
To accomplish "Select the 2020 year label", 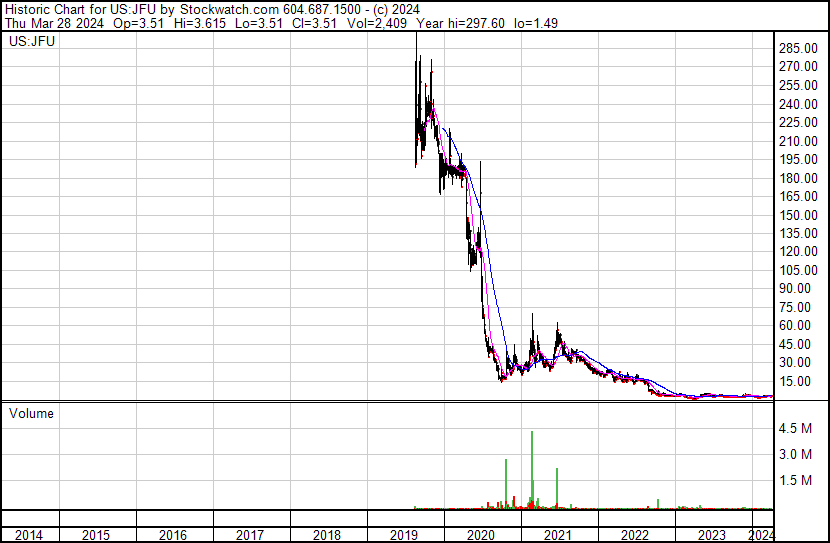I will 481,535.
